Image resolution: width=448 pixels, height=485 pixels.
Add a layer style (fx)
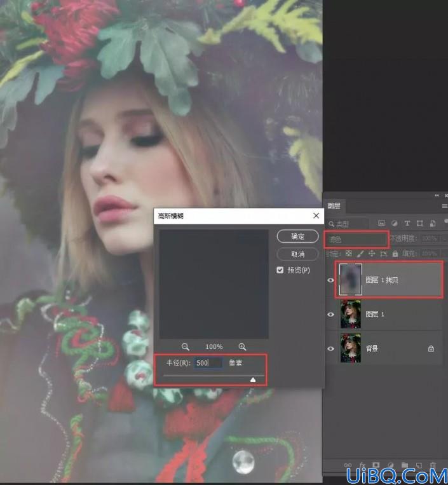coord(362,465)
